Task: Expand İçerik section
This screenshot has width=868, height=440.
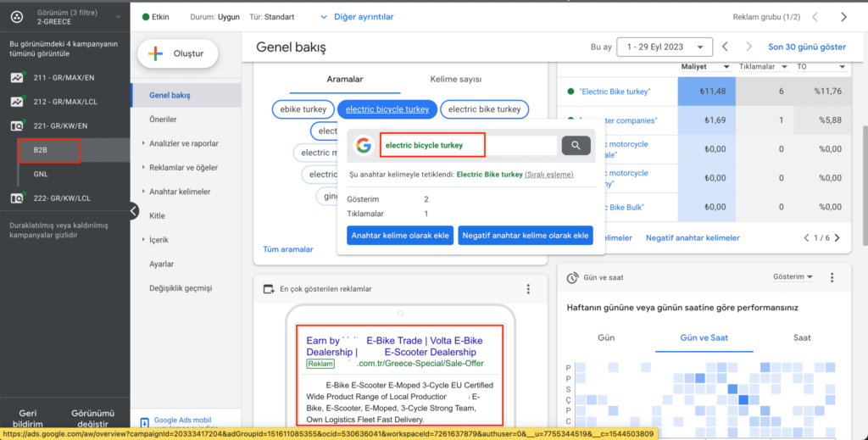Action: [159, 240]
